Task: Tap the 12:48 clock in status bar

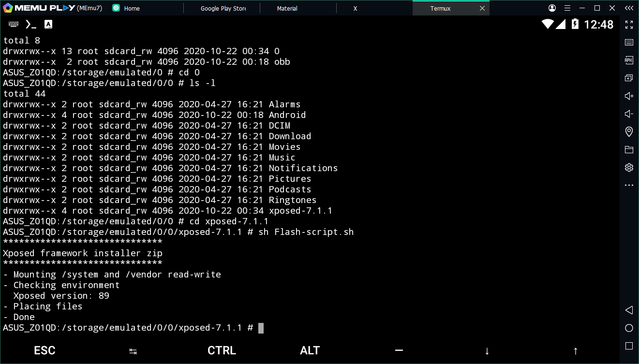Action: click(x=599, y=24)
